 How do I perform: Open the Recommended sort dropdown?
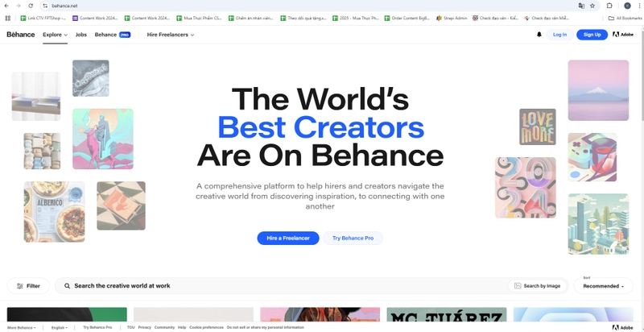click(x=603, y=286)
